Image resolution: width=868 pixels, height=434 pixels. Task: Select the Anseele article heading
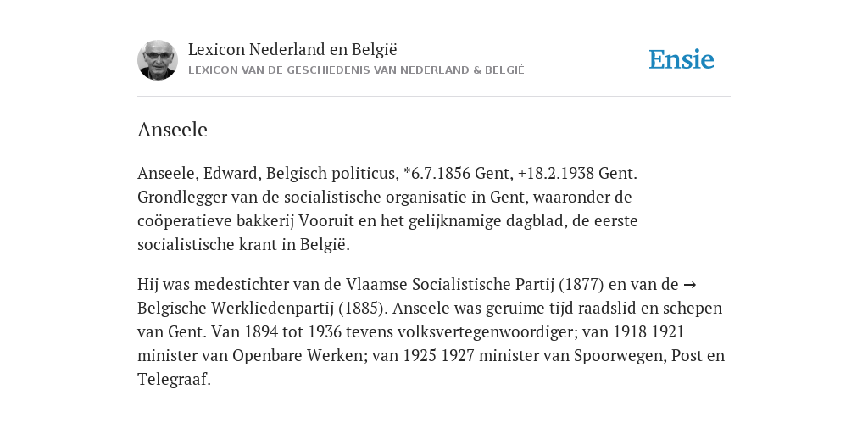click(x=172, y=130)
